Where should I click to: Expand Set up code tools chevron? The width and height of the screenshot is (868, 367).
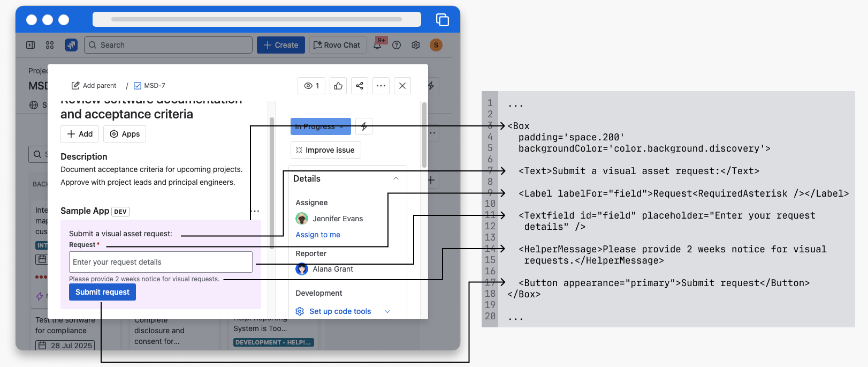tap(387, 311)
